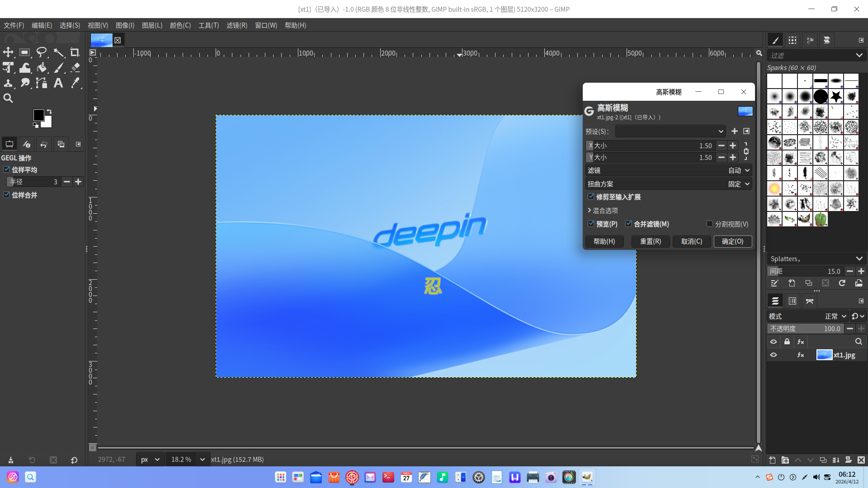Select the Text tool
The width and height of the screenshot is (868, 488).
point(58,83)
